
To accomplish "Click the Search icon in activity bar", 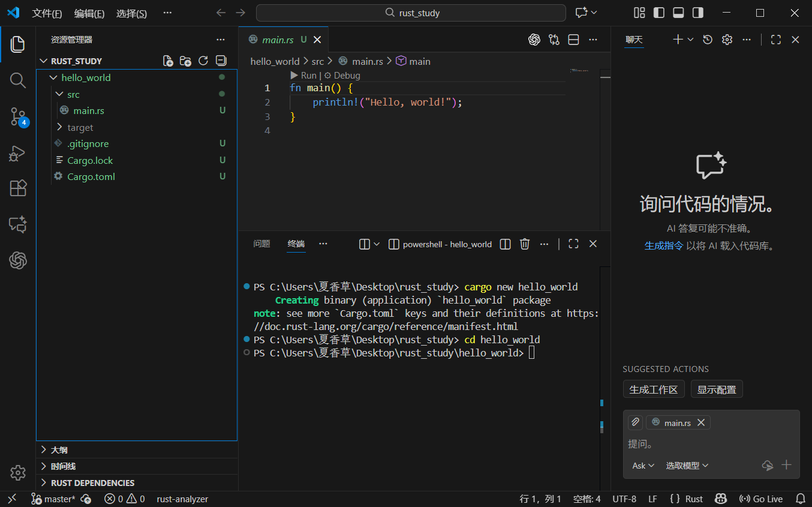I will pos(18,80).
